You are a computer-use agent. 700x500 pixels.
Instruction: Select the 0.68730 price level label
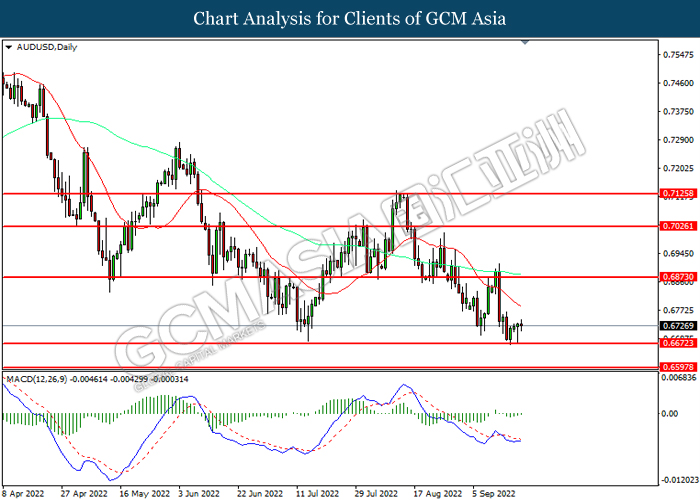(678, 277)
